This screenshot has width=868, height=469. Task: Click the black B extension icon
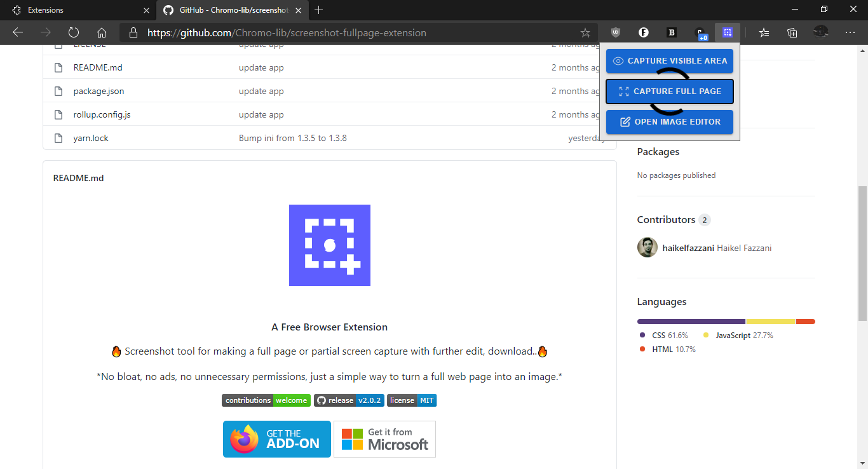coord(671,32)
